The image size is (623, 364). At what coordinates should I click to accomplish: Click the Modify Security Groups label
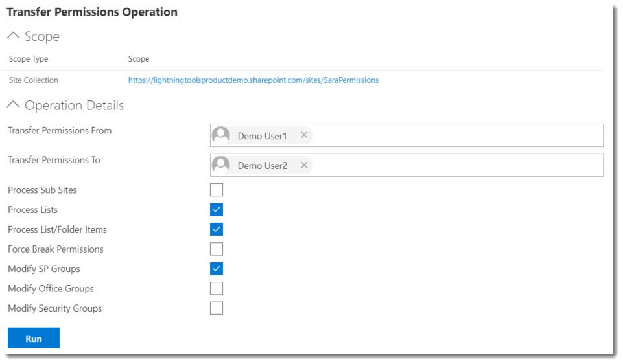click(55, 308)
